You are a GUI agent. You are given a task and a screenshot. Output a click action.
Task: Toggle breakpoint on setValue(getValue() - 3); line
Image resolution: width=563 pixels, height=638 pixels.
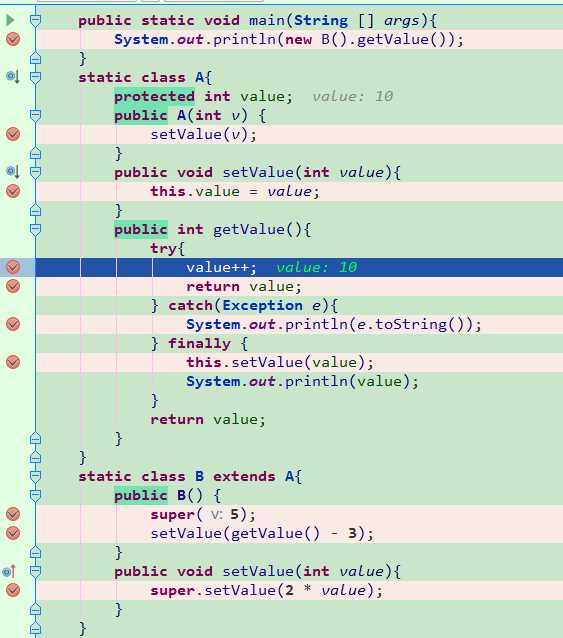(13, 533)
